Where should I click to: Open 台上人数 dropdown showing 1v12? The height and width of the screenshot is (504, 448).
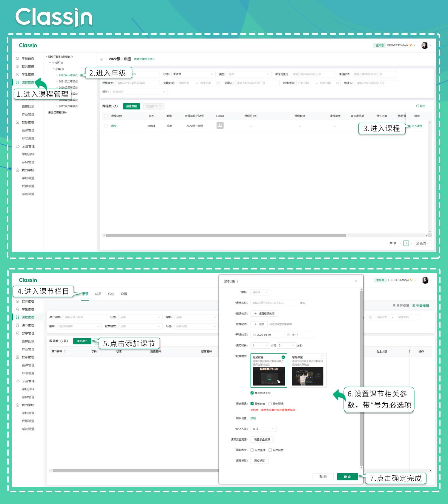[x=263, y=429]
